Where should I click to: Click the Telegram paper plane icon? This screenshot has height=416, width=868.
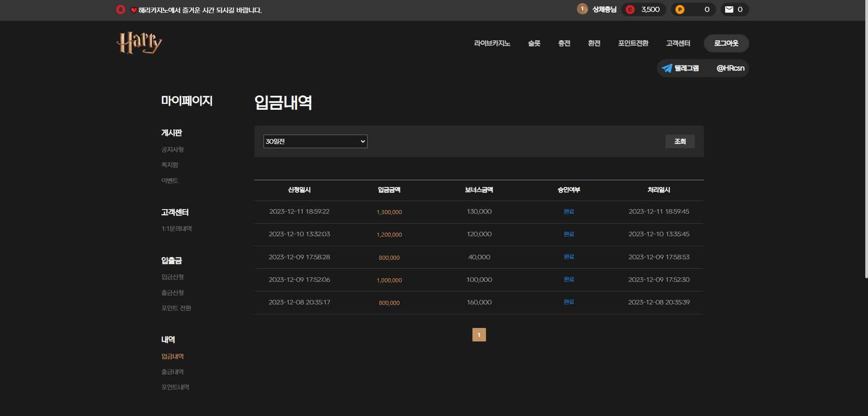pyautogui.click(x=667, y=68)
